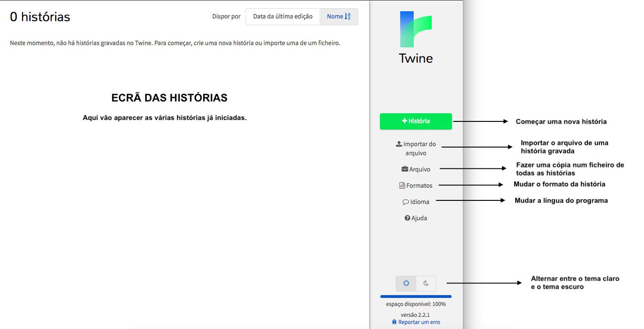Click the upload icon beside Importar do arquivo

click(399, 144)
